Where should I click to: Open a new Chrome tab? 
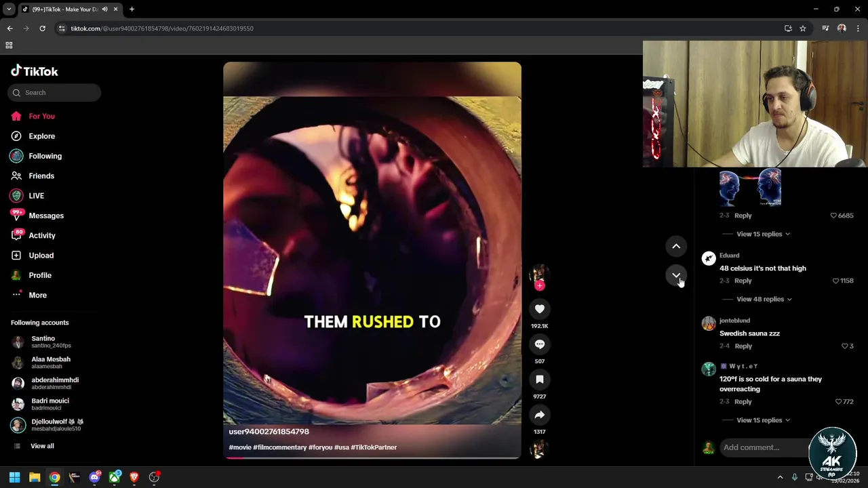(x=132, y=9)
